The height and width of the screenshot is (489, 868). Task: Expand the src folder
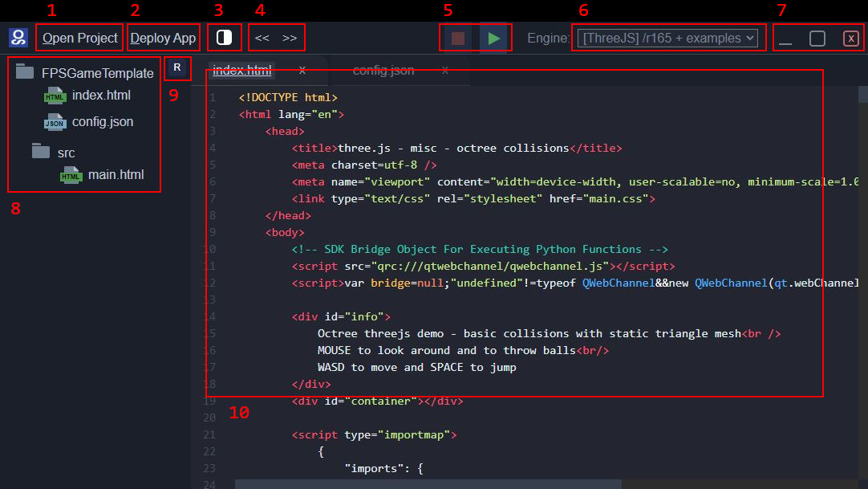point(66,153)
